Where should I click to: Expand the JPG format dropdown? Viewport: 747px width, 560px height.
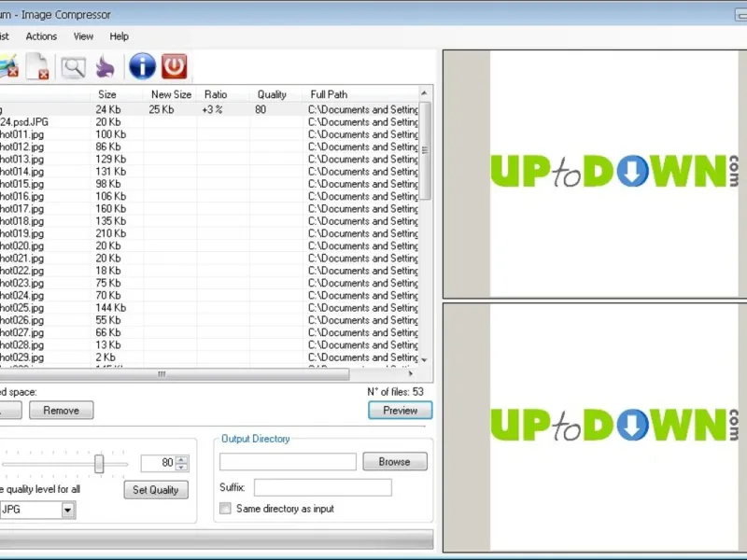click(x=67, y=510)
